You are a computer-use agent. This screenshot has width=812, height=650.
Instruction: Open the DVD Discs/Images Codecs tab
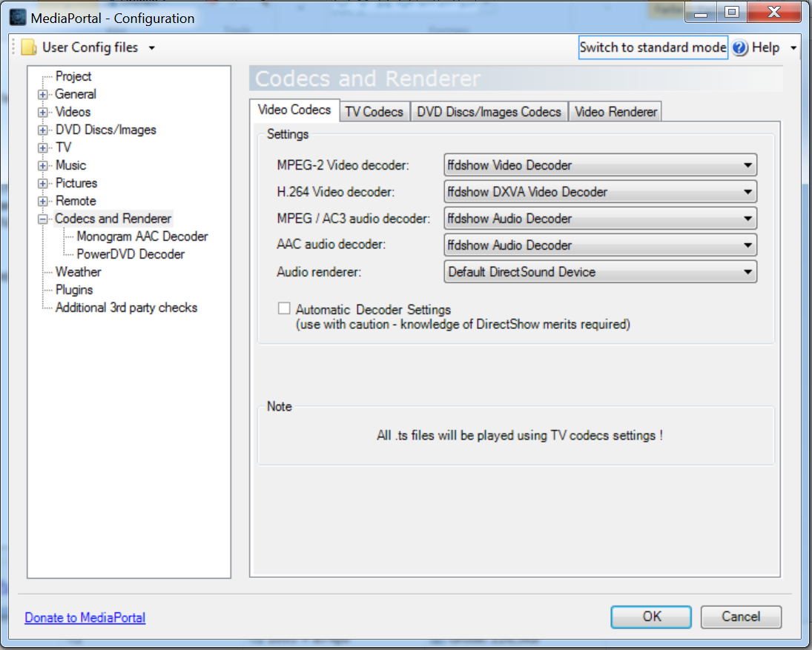tap(489, 112)
